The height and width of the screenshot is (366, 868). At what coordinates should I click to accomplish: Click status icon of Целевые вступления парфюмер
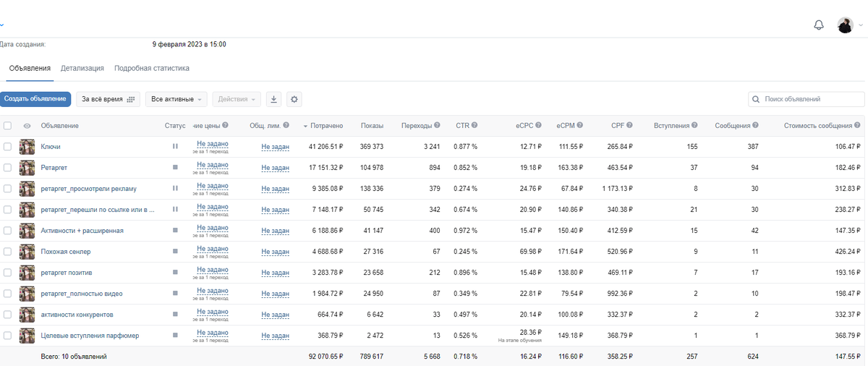(x=175, y=336)
